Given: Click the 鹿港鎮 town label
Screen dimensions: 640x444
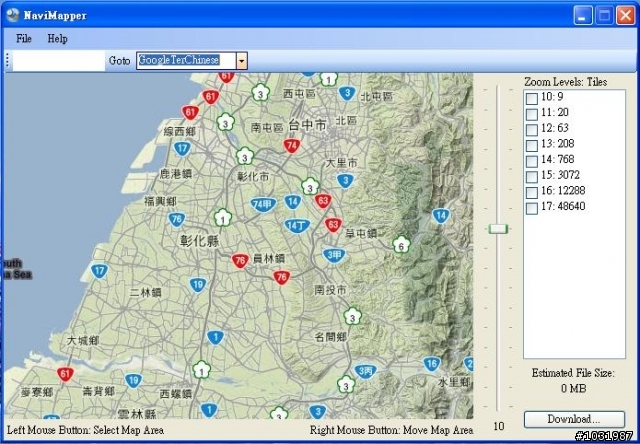Looking at the screenshot, I should pos(176,174).
